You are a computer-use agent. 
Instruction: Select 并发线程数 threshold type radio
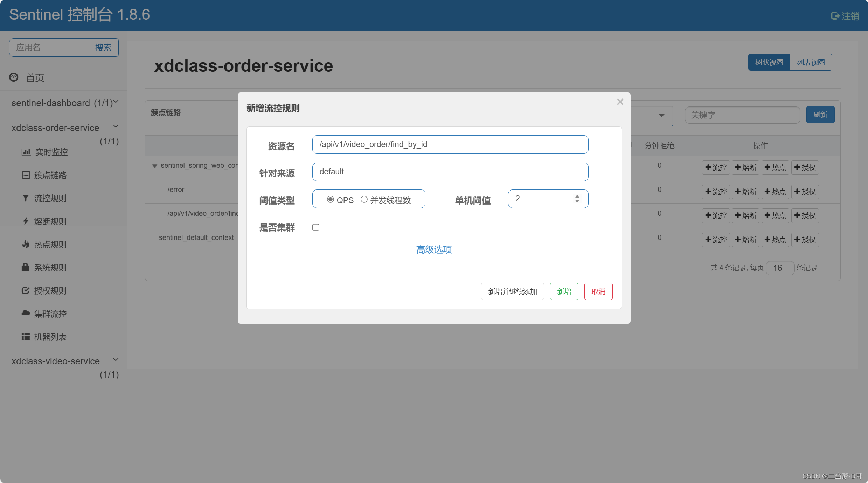coord(364,199)
